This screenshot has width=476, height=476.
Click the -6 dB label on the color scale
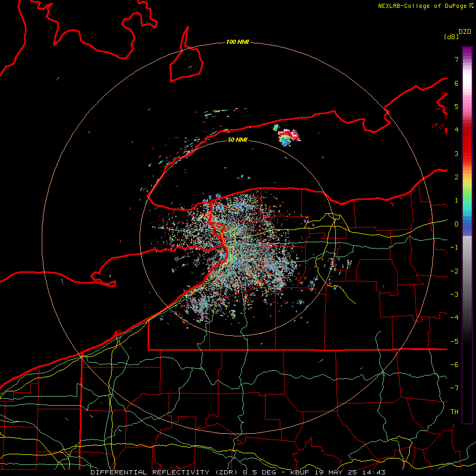click(x=454, y=365)
